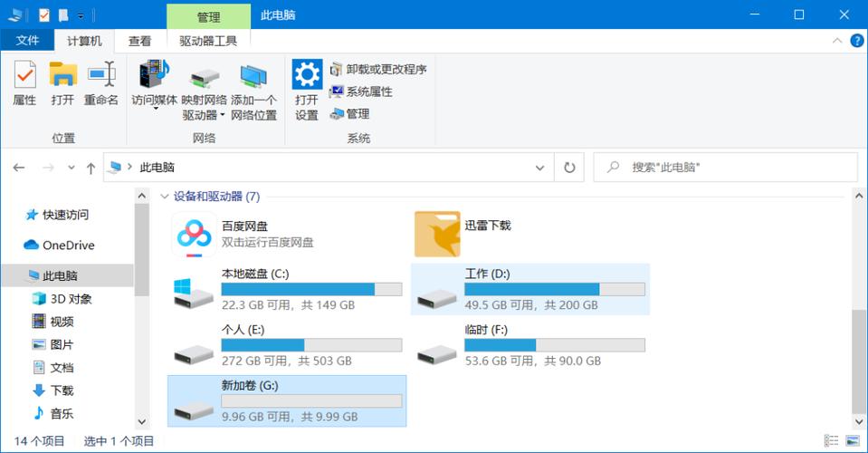Switch to details view icon in status bar
Screen dimensions: 868x453
pos(831,441)
